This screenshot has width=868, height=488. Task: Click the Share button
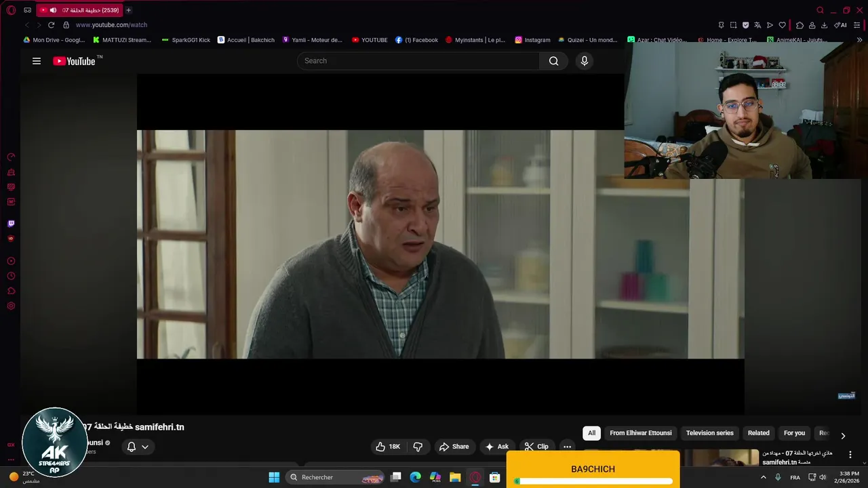click(454, 447)
